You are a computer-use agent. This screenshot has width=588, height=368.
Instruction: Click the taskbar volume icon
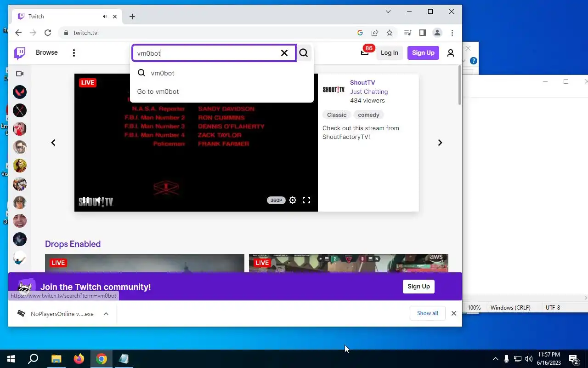529,359
